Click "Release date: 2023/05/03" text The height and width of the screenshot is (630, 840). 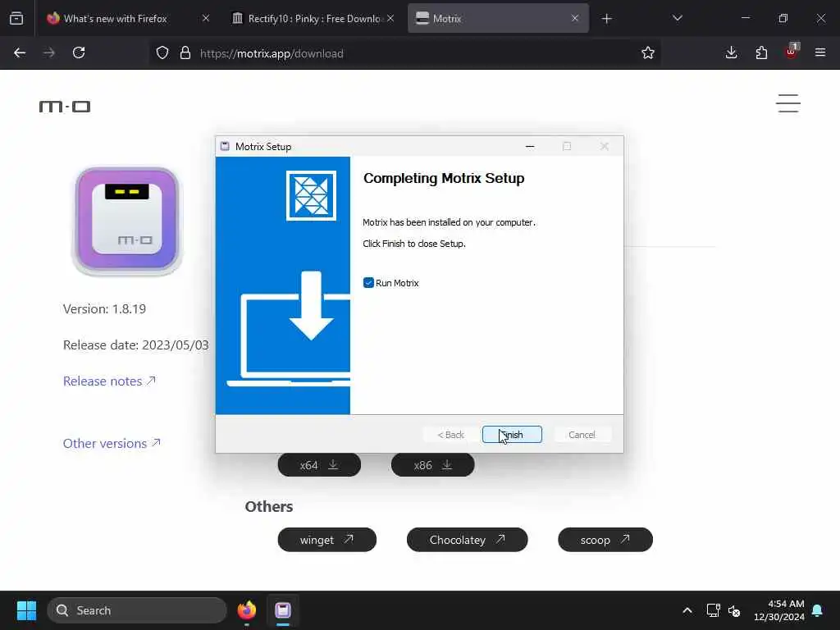click(136, 345)
